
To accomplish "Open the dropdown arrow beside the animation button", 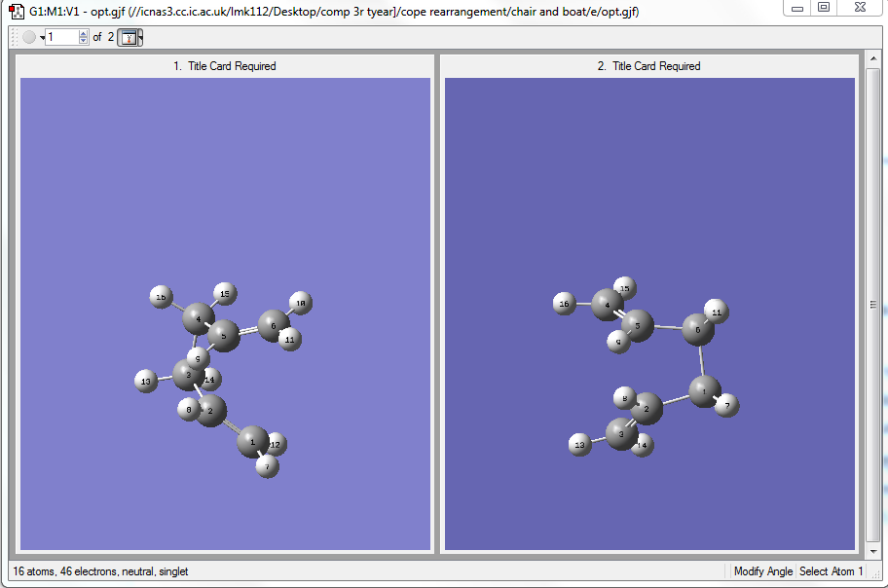I will point(42,38).
